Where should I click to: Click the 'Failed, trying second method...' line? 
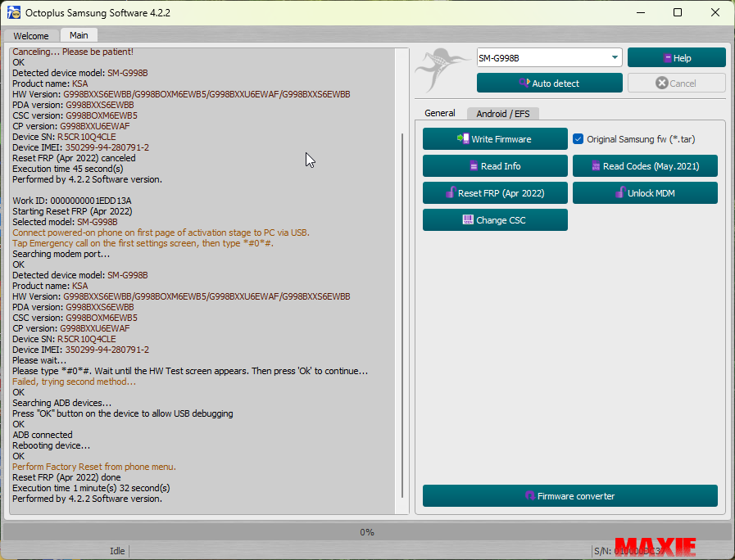74,382
